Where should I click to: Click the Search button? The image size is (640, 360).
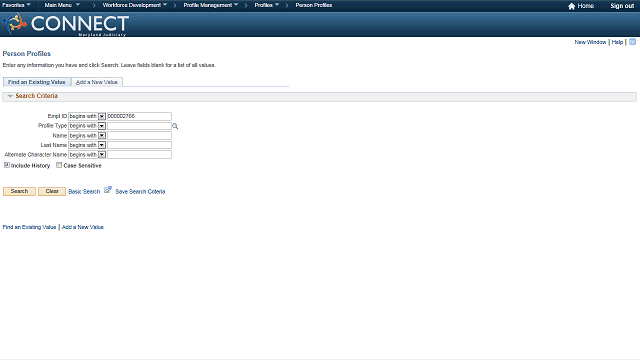click(19, 191)
